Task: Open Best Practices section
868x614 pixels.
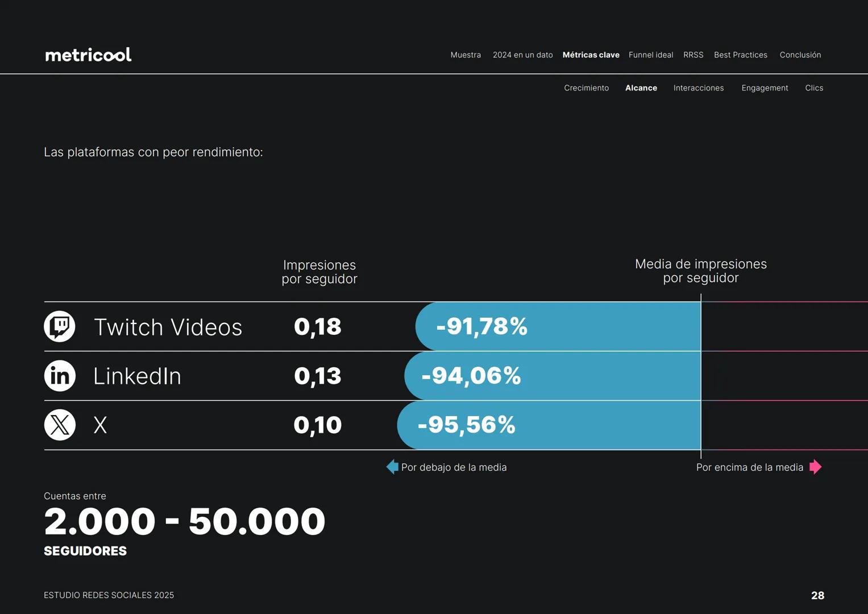Action: tap(740, 55)
